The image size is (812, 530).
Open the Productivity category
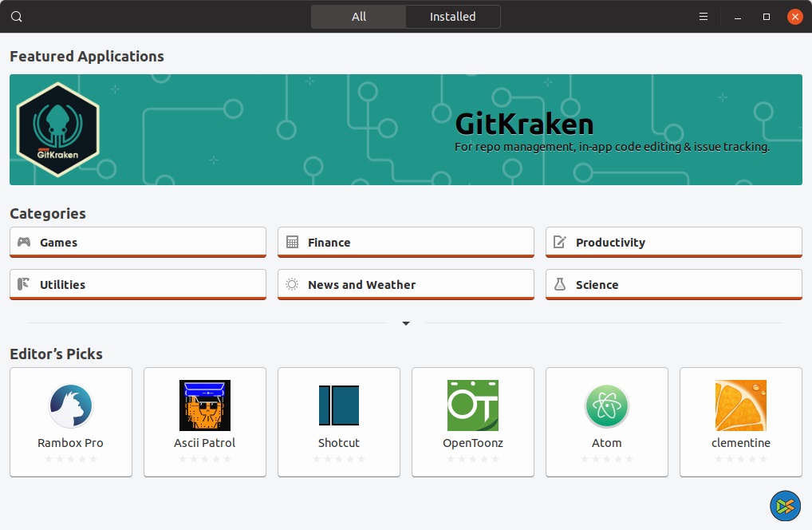pos(674,242)
